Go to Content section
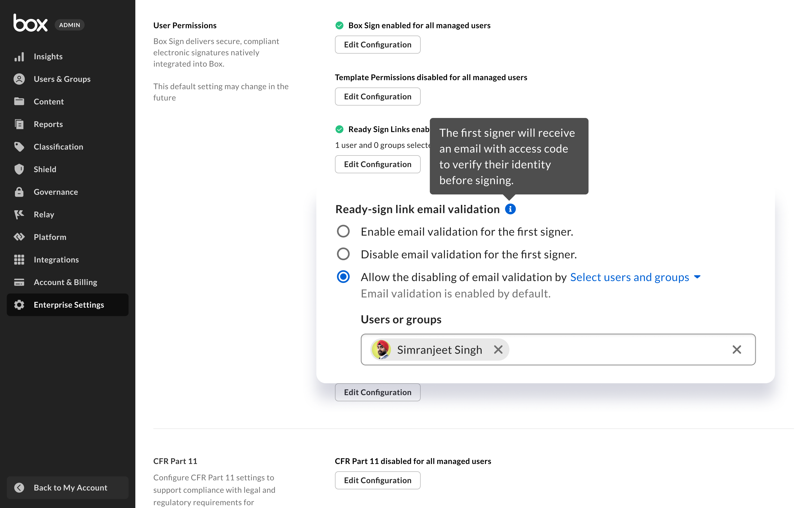The width and height of the screenshot is (812, 508). point(67,102)
